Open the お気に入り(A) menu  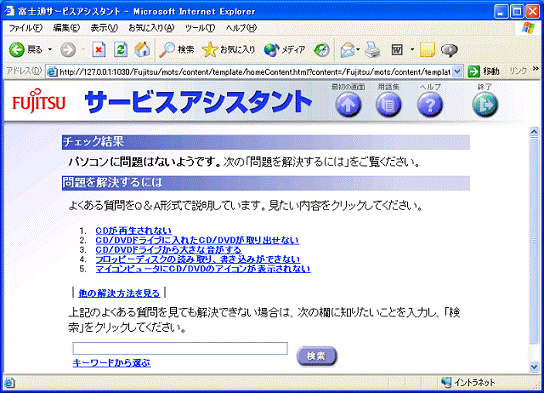(x=151, y=28)
